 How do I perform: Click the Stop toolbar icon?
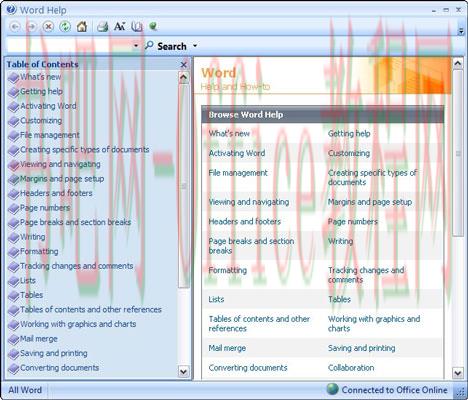[48, 27]
